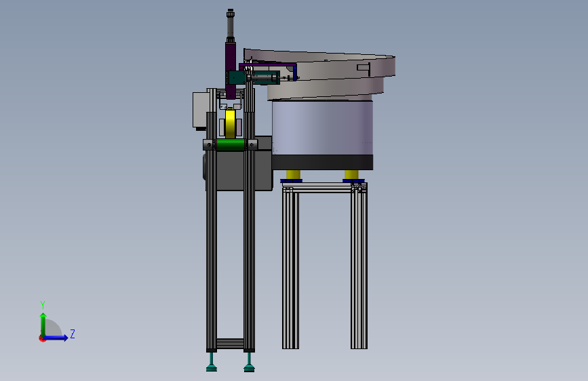Select the left yellow rubber mount under the feeder
The height and width of the screenshot is (381, 588).
coord(293,175)
